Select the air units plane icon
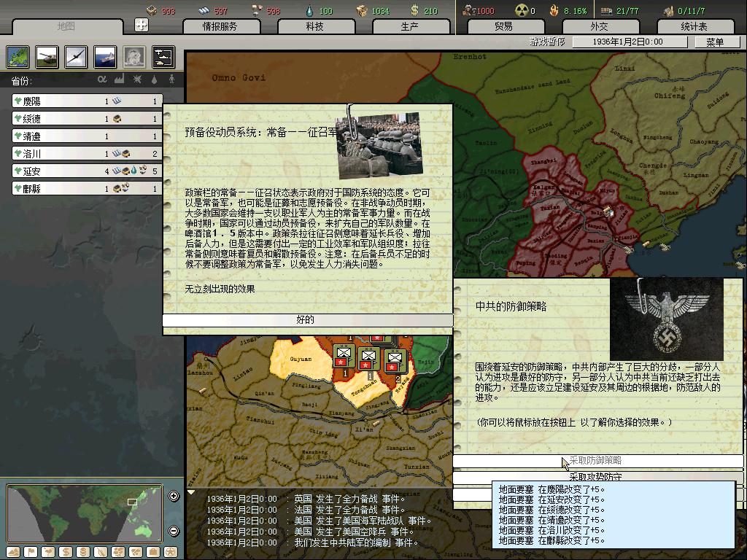The image size is (747, 560). pyautogui.click(x=75, y=56)
